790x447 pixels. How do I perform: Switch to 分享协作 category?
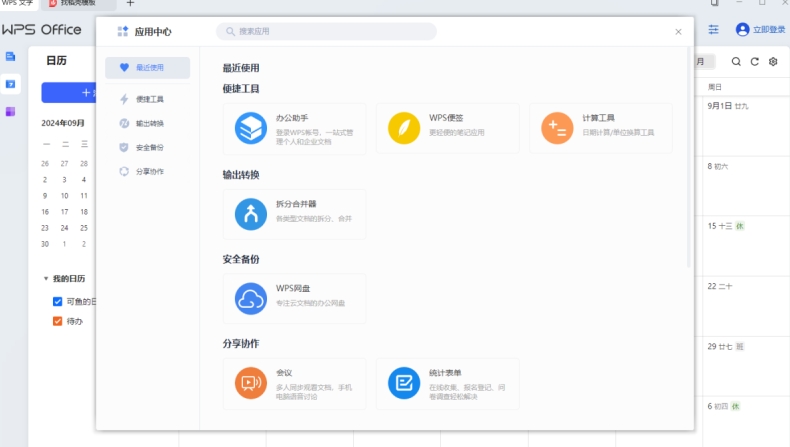point(148,171)
